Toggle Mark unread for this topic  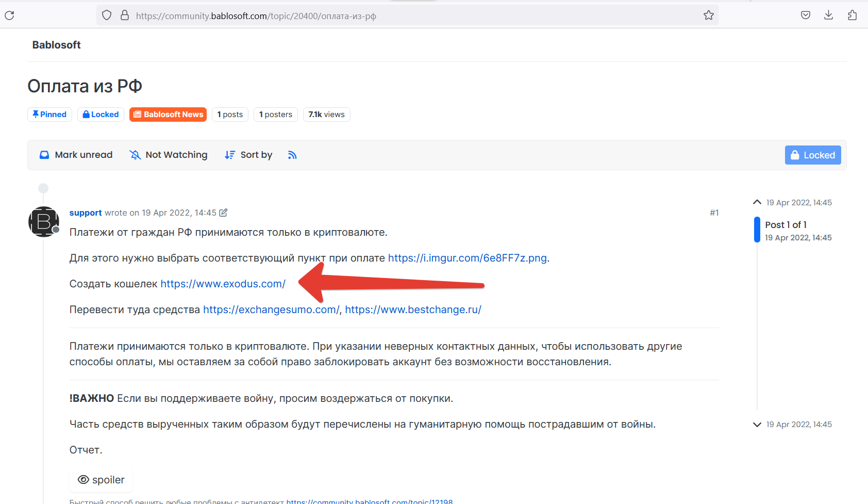76,155
